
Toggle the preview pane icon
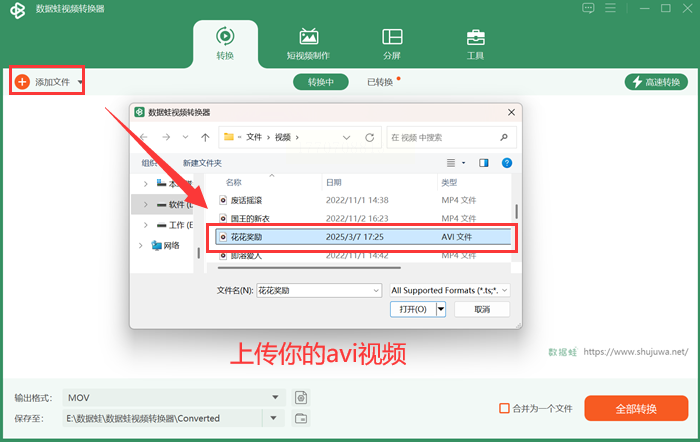pyautogui.click(x=483, y=163)
